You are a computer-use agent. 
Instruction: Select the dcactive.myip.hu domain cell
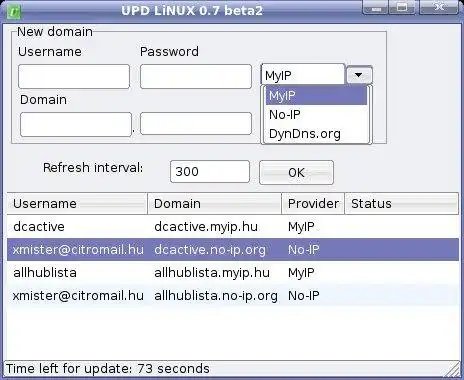(x=206, y=227)
